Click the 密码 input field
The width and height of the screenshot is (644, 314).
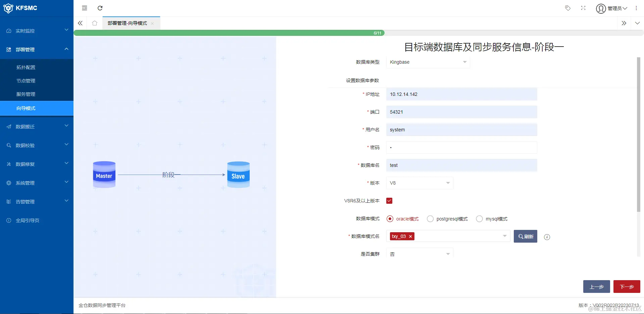[x=461, y=147]
